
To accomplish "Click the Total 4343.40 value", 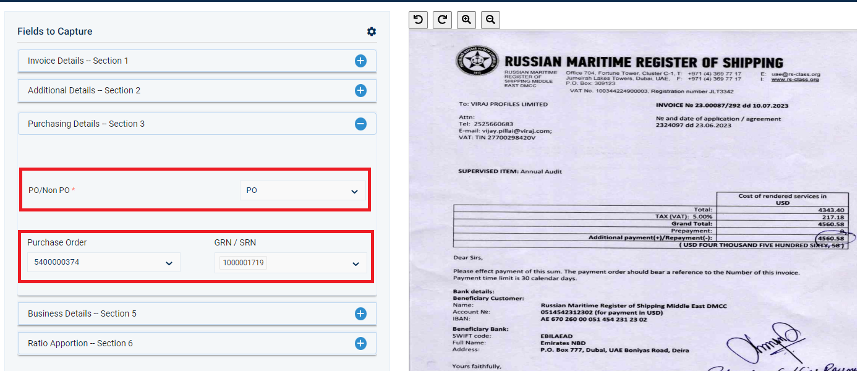I will coord(832,210).
